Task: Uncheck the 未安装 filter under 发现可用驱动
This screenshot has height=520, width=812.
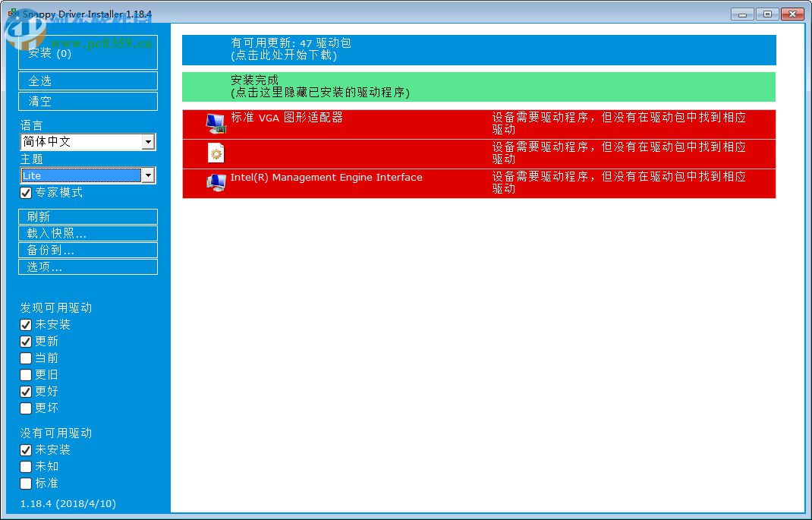Action: [26, 324]
